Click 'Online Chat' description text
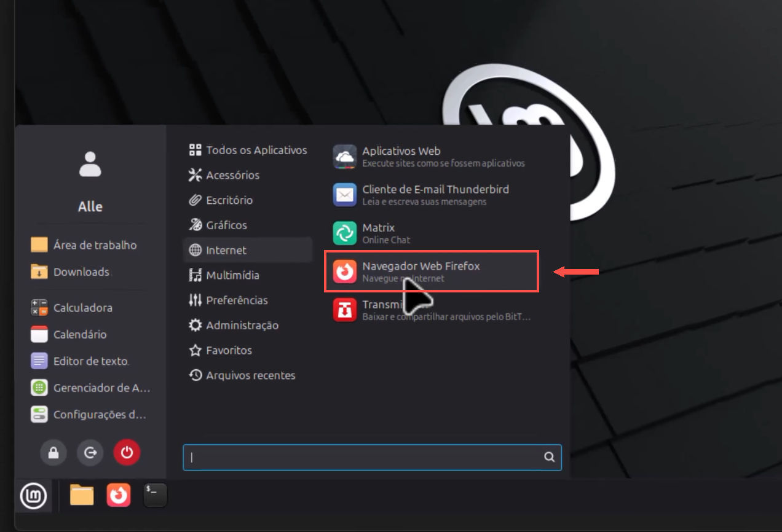This screenshot has width=782, height=532. pyautogui.click(x=386, y=240)
